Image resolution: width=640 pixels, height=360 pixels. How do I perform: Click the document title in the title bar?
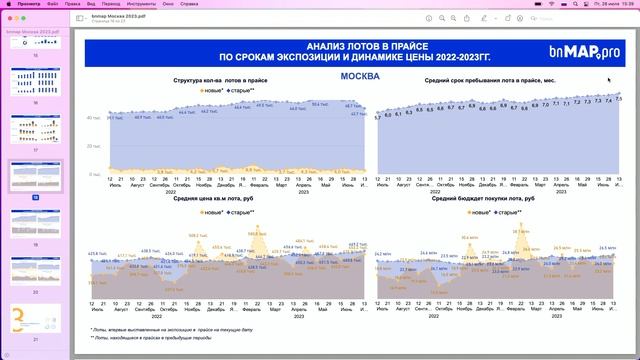[118, 16]
